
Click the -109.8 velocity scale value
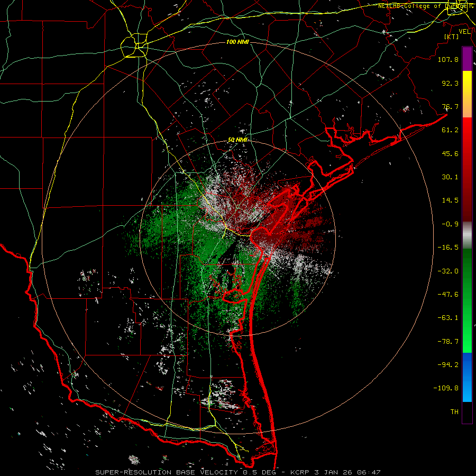[446, 388]
